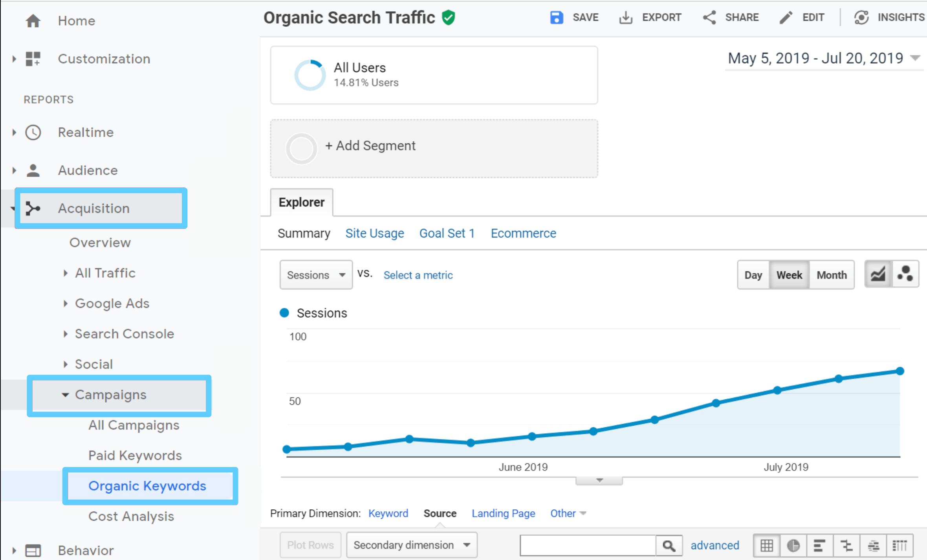Click the Save floppy disk icon

tap(556, 17)
